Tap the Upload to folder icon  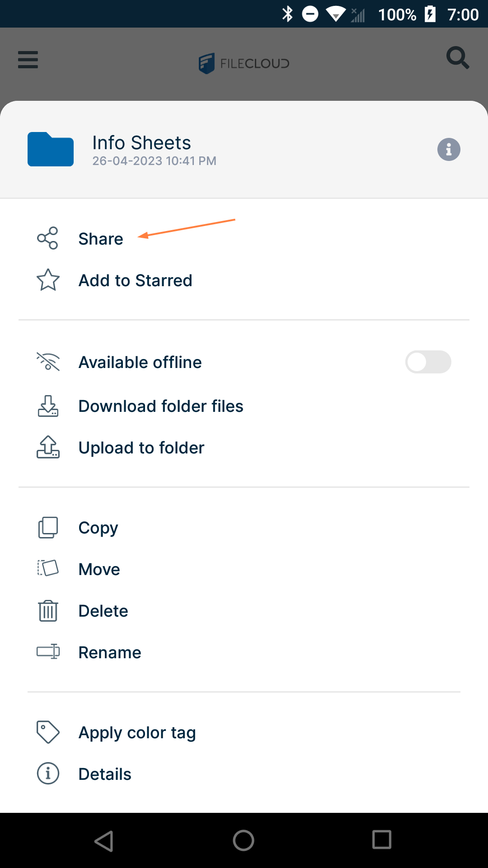click(x=48, y=448)
